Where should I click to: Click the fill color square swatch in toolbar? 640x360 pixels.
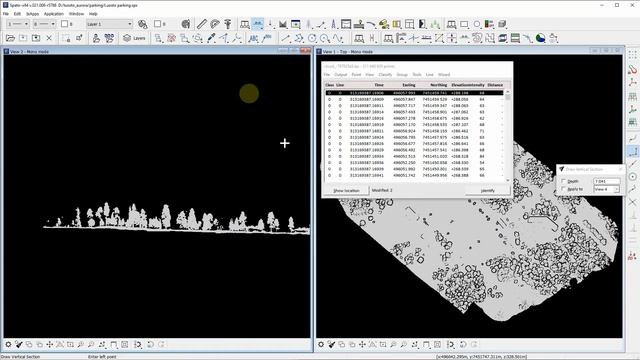(x=64, y=24)
